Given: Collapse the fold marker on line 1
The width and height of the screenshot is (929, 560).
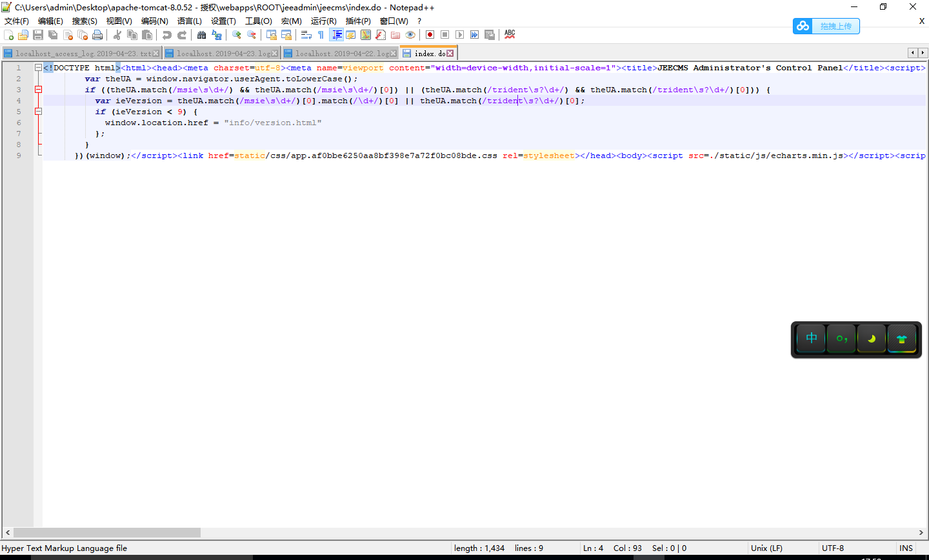Looking at the screenshot, I should click(38, 68).
